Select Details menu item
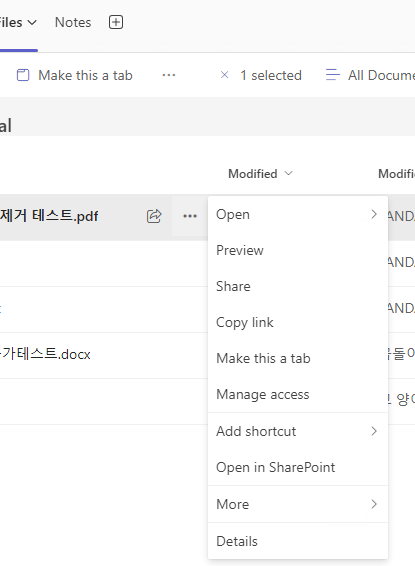 point(298,541)
